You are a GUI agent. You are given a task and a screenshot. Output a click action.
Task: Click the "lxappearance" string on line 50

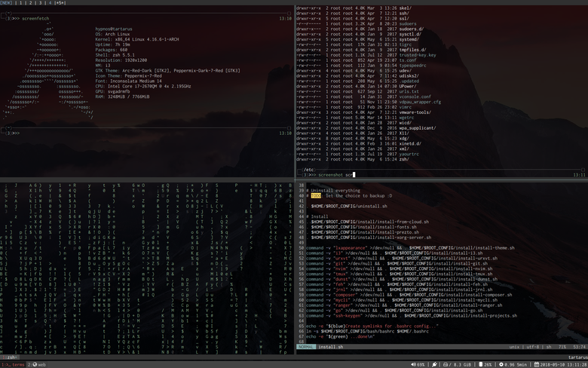click(351, 248)
